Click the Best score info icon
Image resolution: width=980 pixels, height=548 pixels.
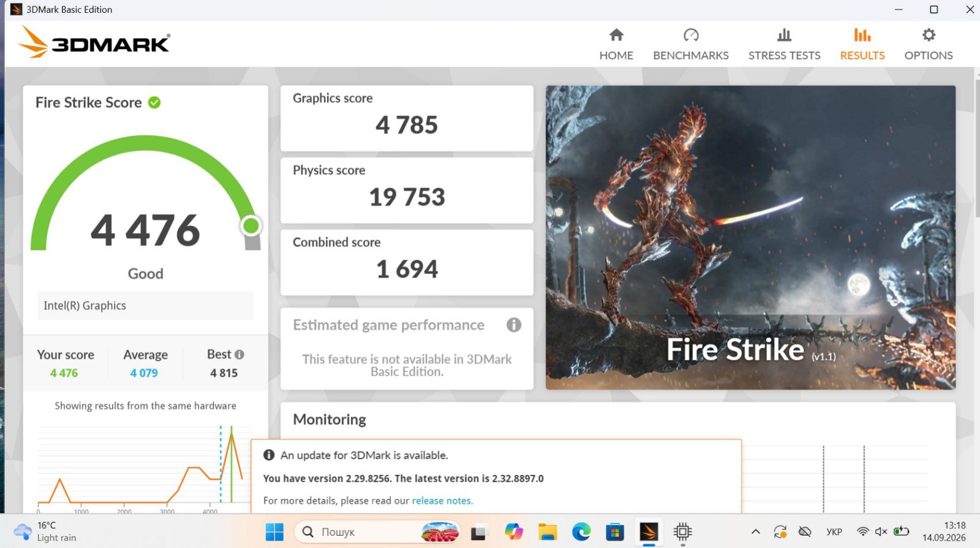click(239, 354)
